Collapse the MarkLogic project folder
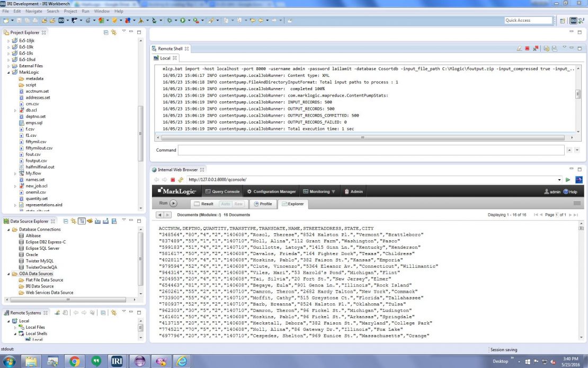 point(8,73)
